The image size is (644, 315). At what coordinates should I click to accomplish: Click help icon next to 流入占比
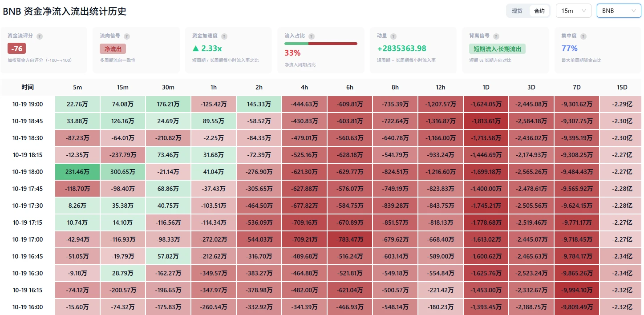[x=312, y=36]
